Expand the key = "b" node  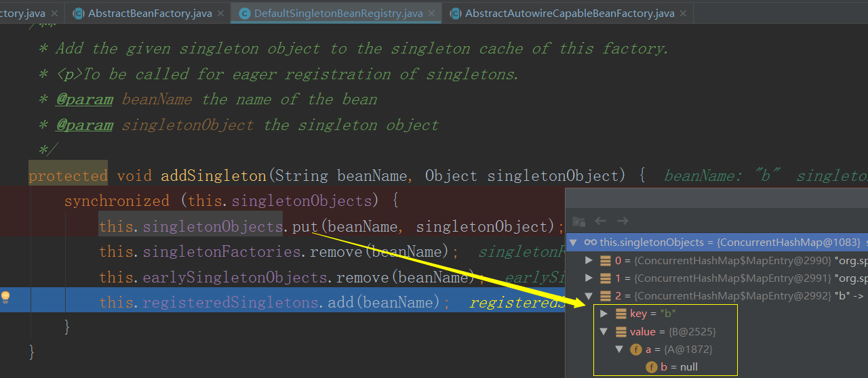pos(604,314)
